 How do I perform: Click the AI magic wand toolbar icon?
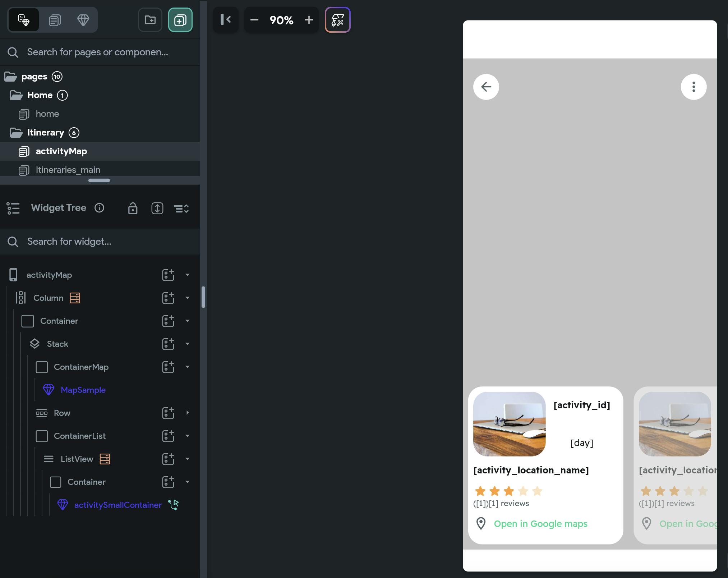point(337,20)
